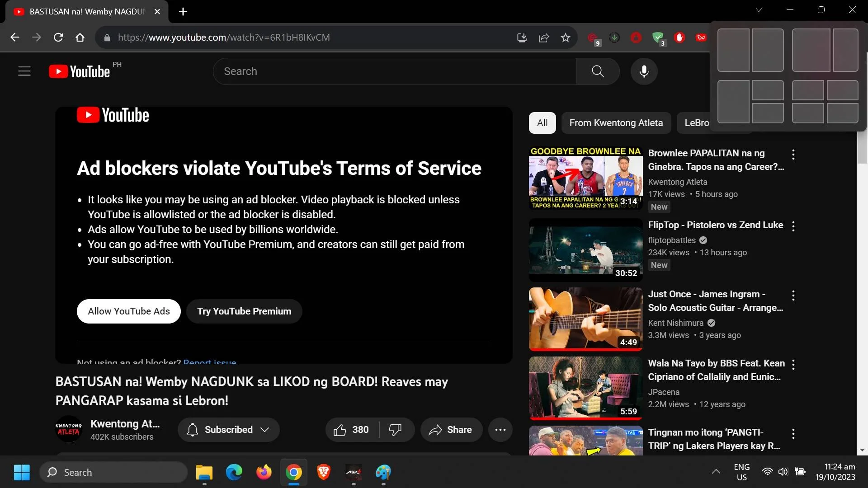This screenshot has width=868, height=488.
Task: Open options for Just Once video
Action: (793, 296)
